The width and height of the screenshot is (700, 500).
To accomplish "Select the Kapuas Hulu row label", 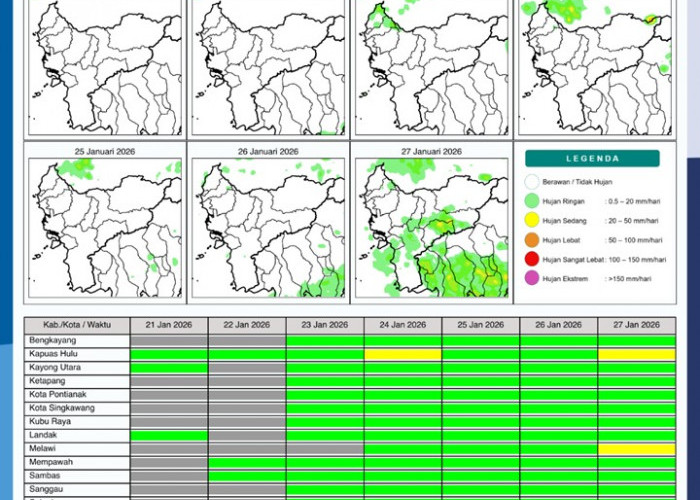I will (54, 354).
